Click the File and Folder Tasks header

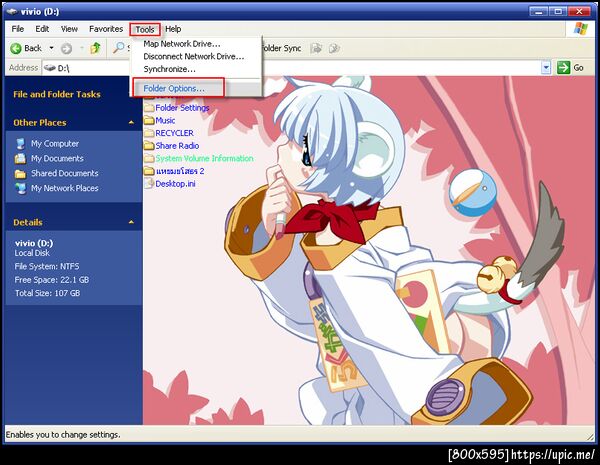(57, 95)
